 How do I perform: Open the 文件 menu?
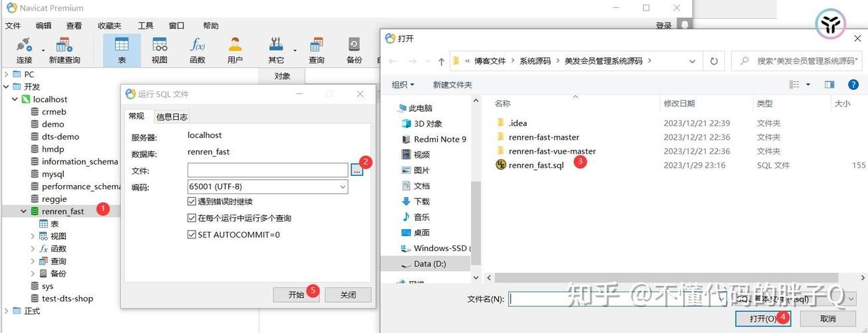(13, 25)
